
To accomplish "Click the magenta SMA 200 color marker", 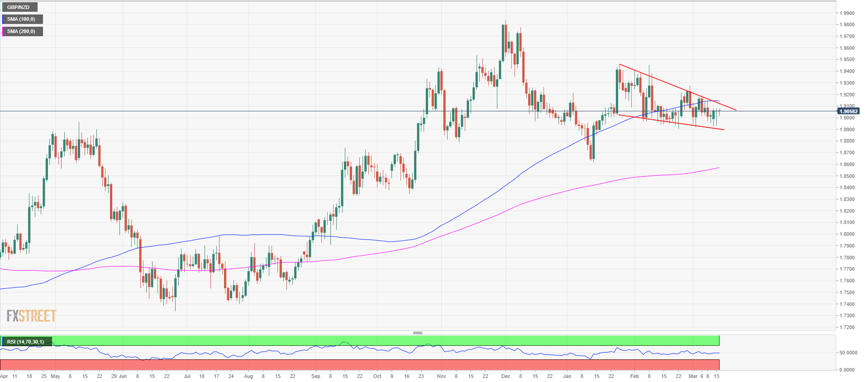I will (x=3, y=31).
